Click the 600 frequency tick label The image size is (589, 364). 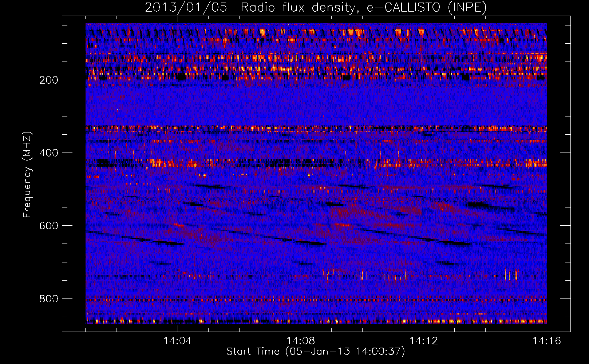pos(49,226)
